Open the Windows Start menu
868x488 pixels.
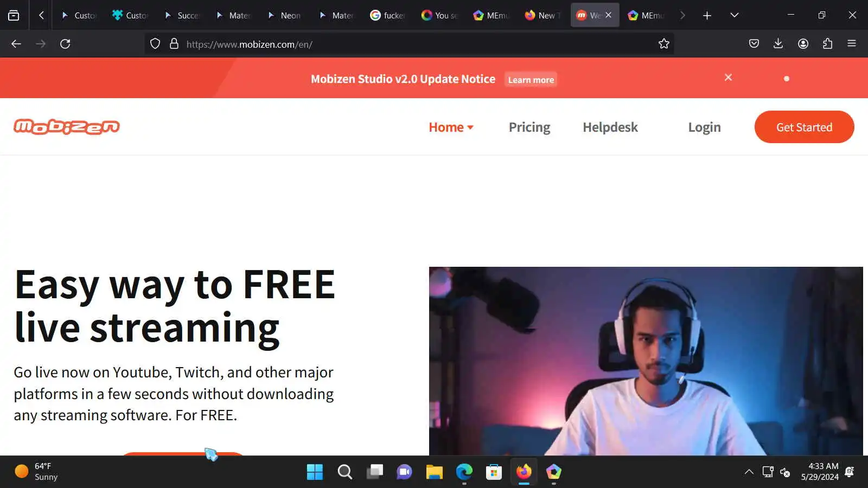pos(315,472)
